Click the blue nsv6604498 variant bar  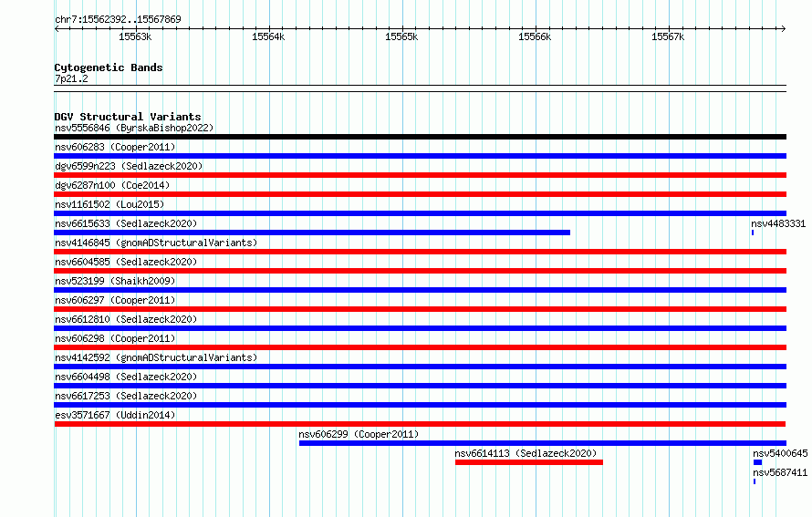(x=420, y=386)
